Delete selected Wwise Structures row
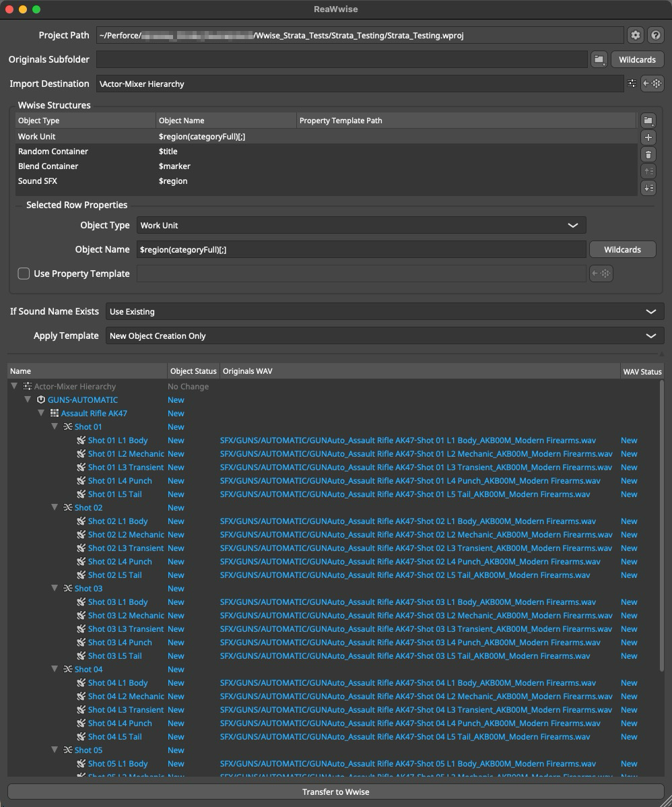This screenshot has height=807, width=672. (x=648, y=154)
